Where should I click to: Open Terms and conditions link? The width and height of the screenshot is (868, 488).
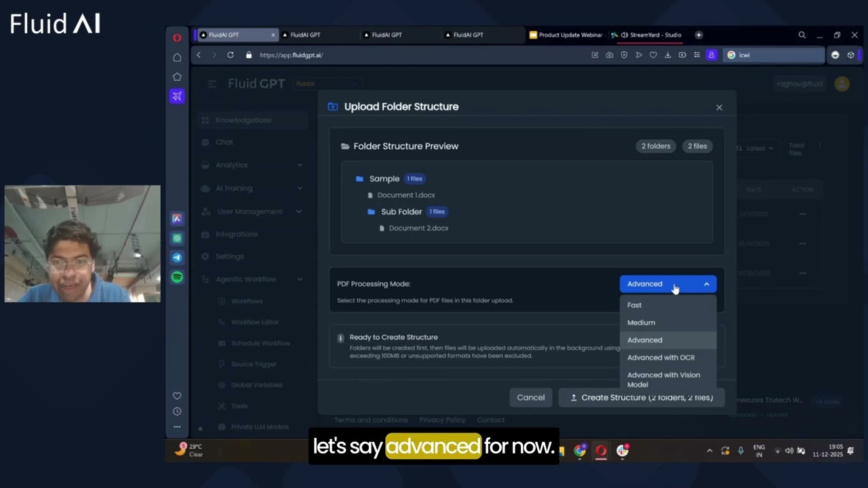click(x=371, y=420)
